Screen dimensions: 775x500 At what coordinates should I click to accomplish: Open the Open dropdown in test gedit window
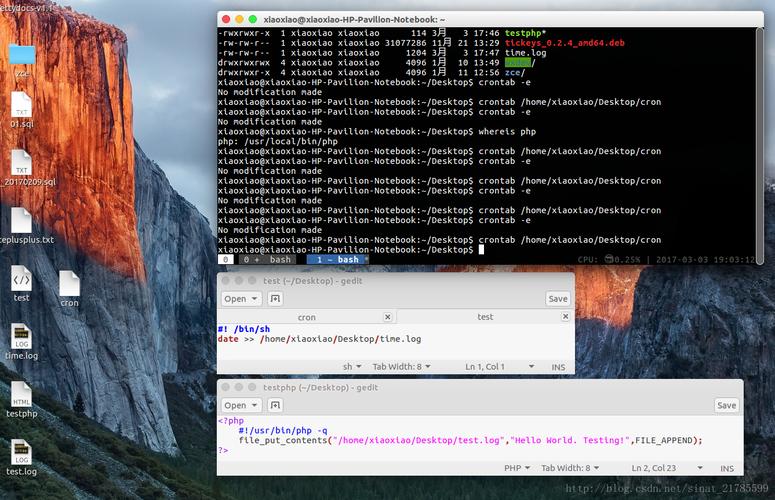coord(241,298)
